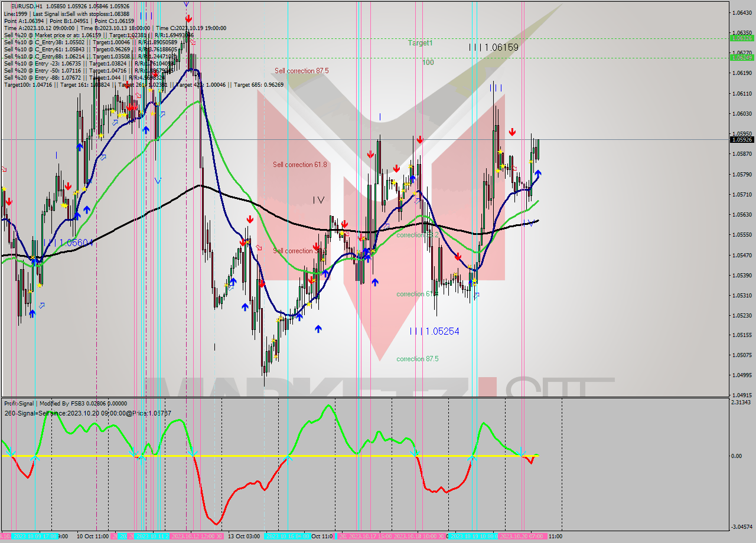Image resolution: width=756 pixels, height=543 pixels.
Task: Click the 1.05870 price axis label
Action: [x=742, y=154]
